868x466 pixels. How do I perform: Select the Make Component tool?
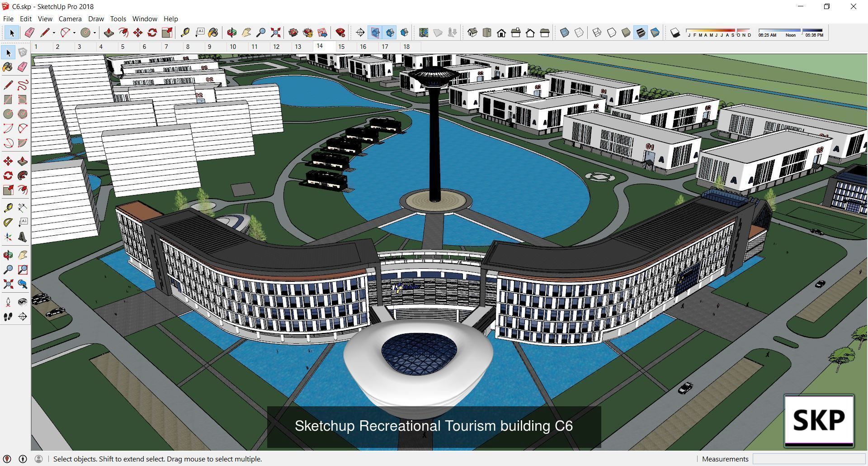click(23, 52)
